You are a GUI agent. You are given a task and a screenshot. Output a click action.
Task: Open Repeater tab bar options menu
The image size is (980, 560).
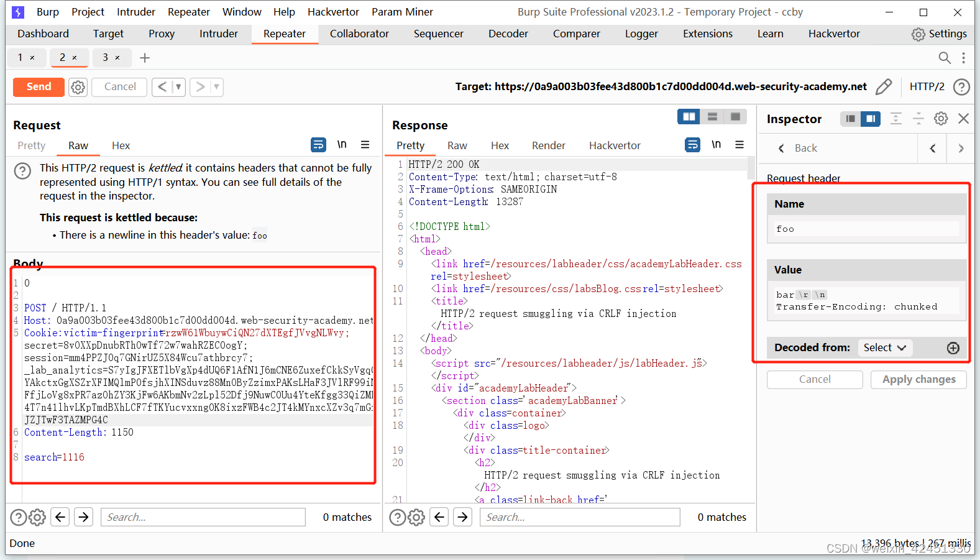pos(964,58)
